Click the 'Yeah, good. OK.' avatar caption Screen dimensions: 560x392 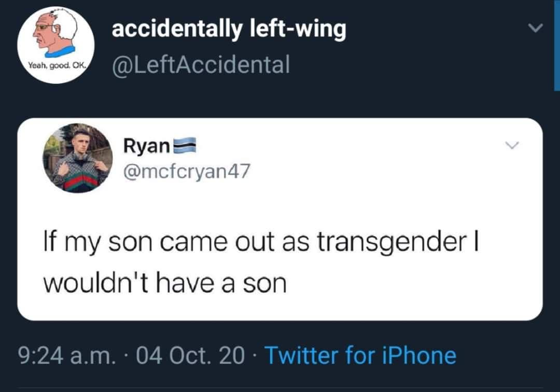tap(56, 67)
